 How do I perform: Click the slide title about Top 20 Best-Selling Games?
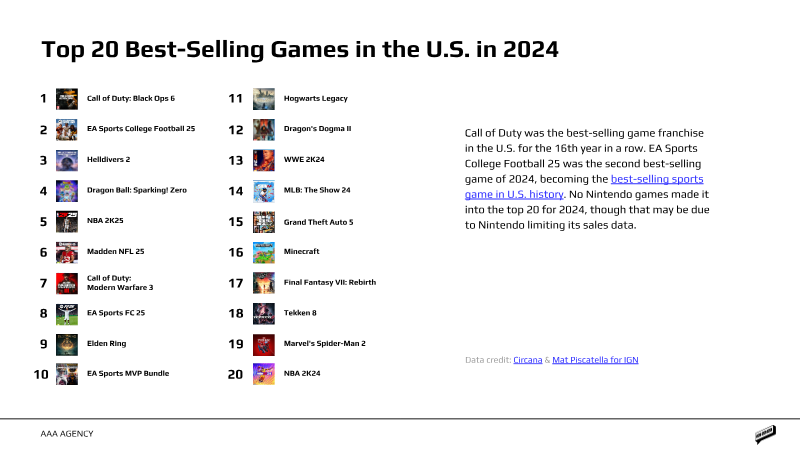pos(299,49)
